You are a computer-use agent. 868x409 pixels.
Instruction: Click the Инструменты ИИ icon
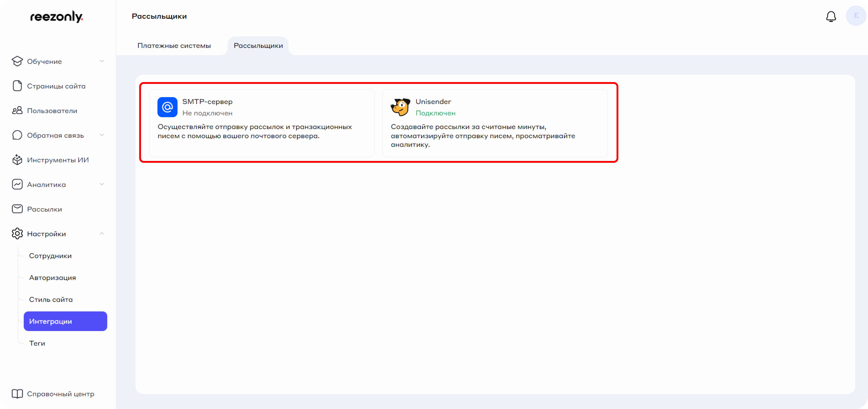pos(17,160)
